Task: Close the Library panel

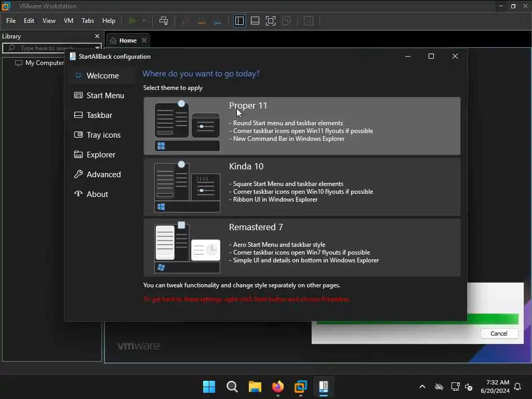Action: [x=97, y=36]
